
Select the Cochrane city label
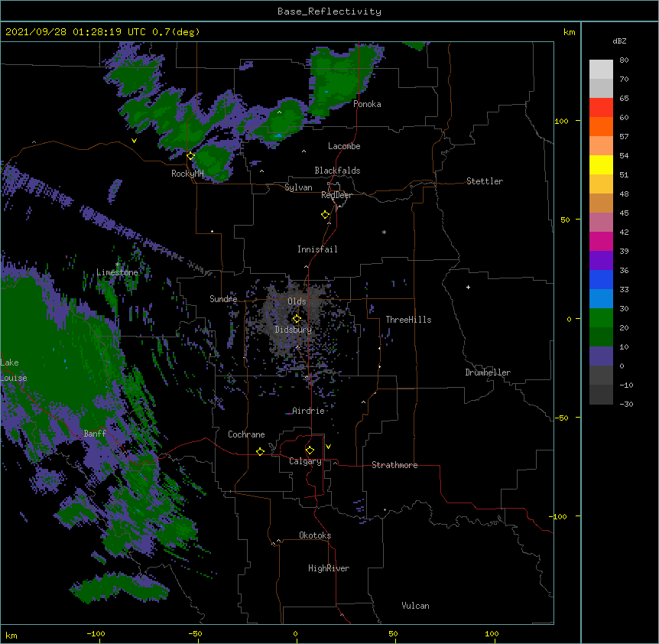[246, 434]
